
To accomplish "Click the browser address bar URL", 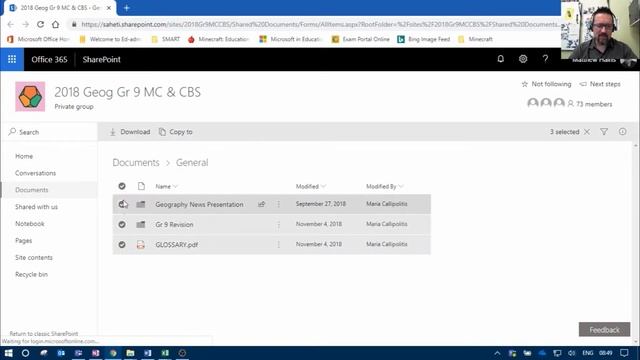I will point(320,24).
